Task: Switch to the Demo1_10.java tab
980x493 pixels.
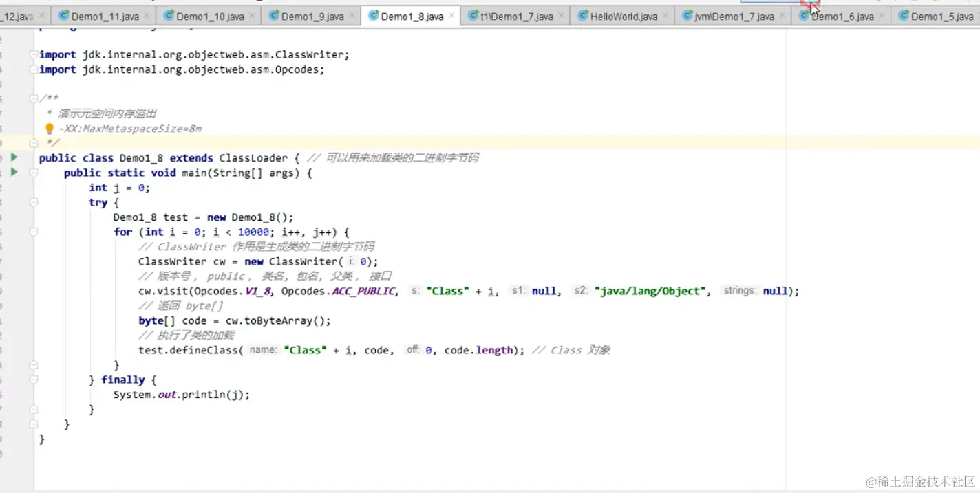Action: pos(209,16)
